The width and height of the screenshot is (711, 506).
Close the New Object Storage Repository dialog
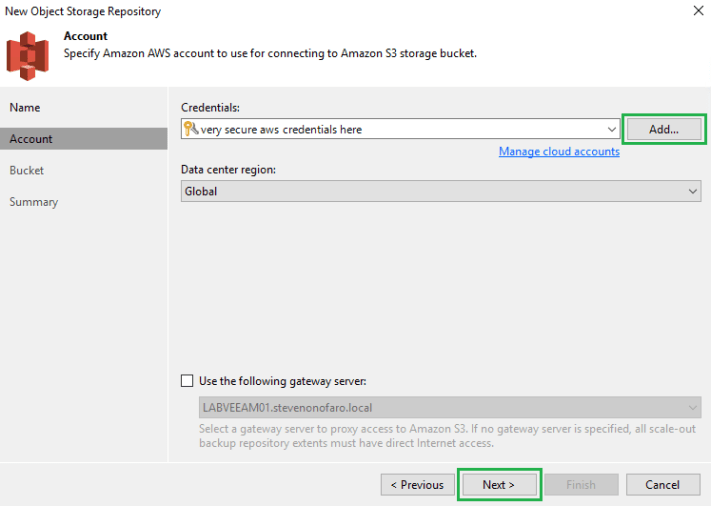[x=696, y=11]
